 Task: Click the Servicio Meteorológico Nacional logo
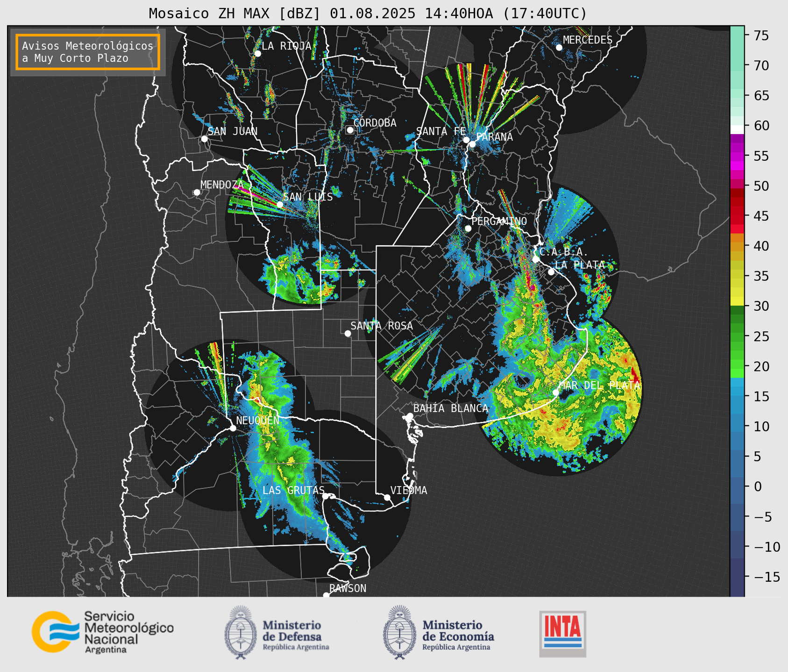103,632
